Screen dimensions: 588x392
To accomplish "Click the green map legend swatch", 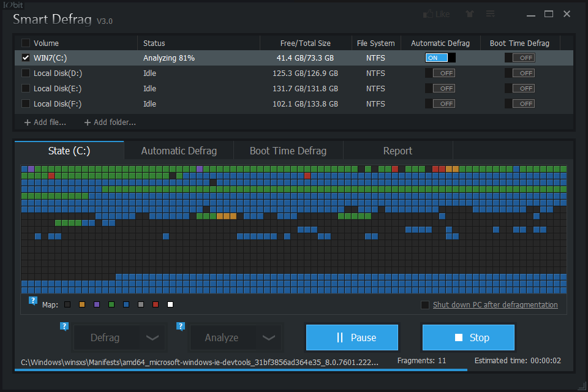I will [x=111, y=304].
